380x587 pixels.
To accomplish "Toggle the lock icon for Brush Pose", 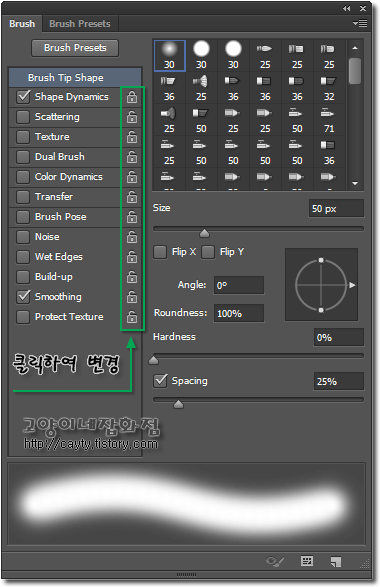I will click(132, 217).
